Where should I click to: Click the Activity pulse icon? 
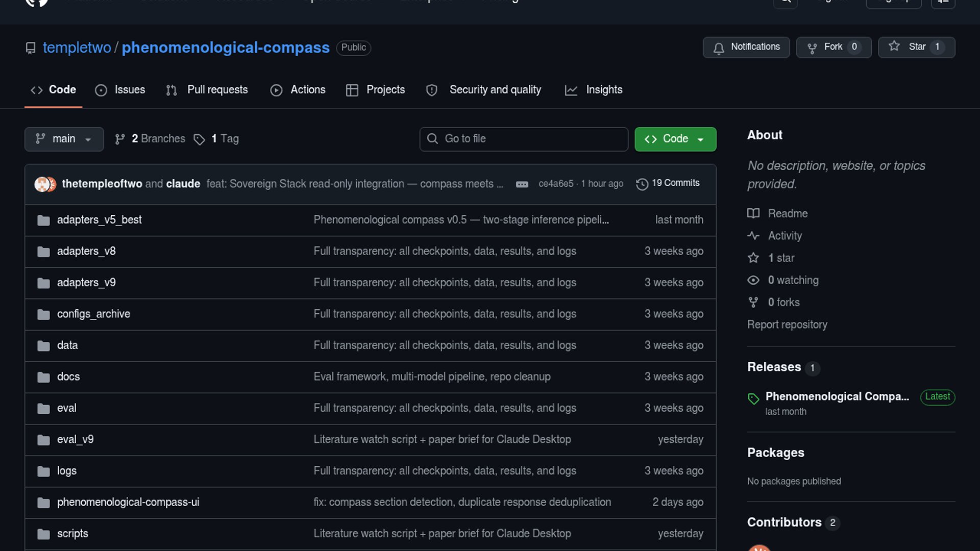(753, 236)
